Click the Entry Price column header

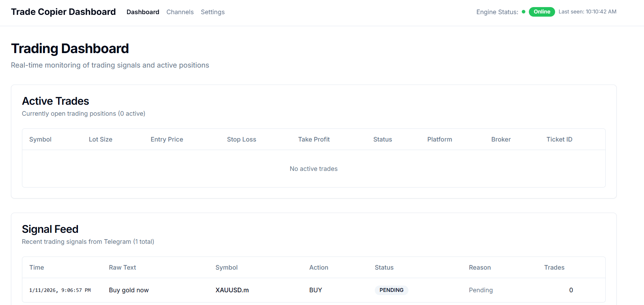pyautogui.click(x=167, y=139)
